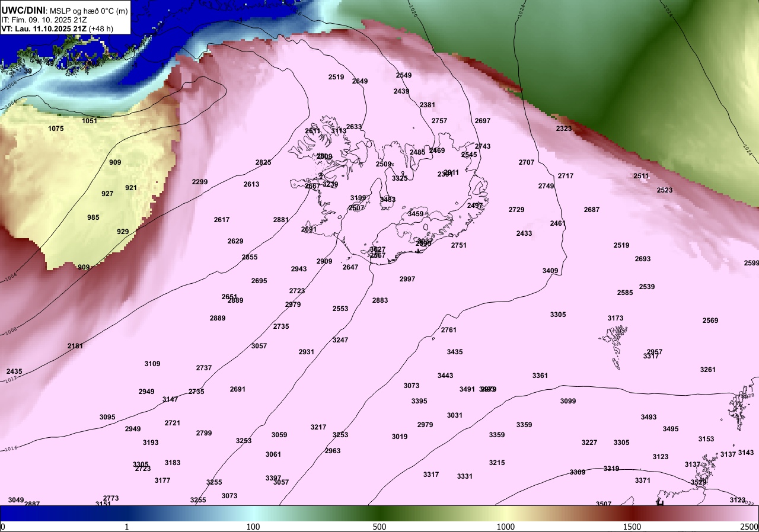Click the height value 3409
Screen dimensions: 759x532
[550, 271]
